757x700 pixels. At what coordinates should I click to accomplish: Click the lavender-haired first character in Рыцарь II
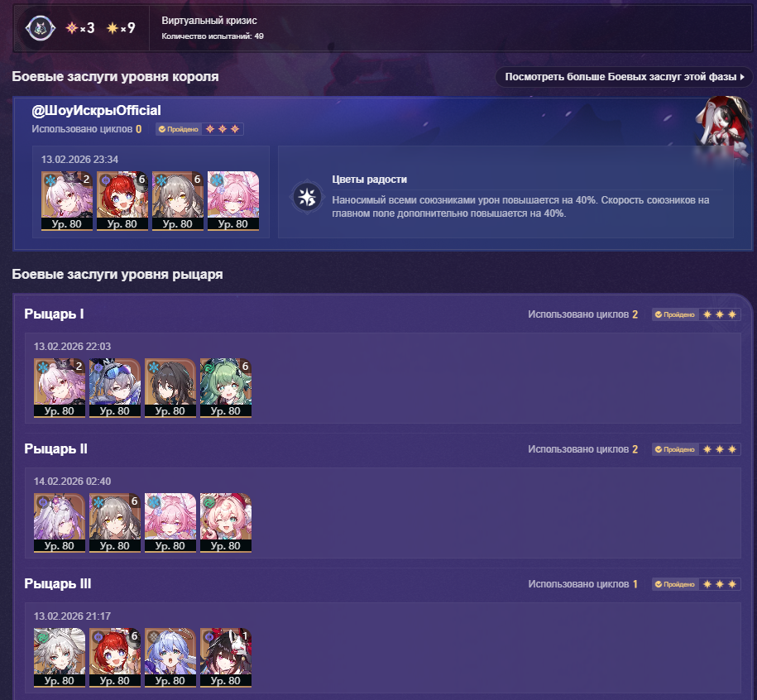click(x=60, y=523)
